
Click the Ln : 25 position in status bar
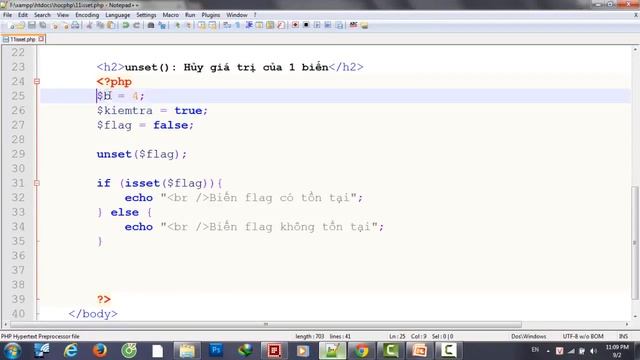(397, 336)
